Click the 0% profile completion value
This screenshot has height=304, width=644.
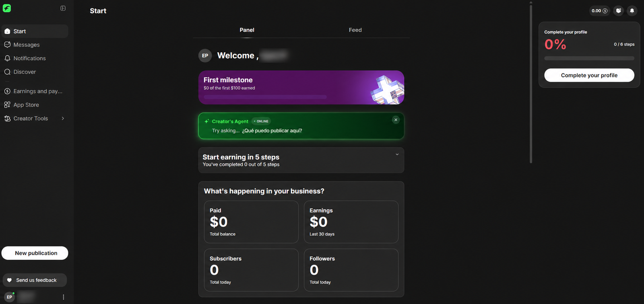(x=555, y=44)
